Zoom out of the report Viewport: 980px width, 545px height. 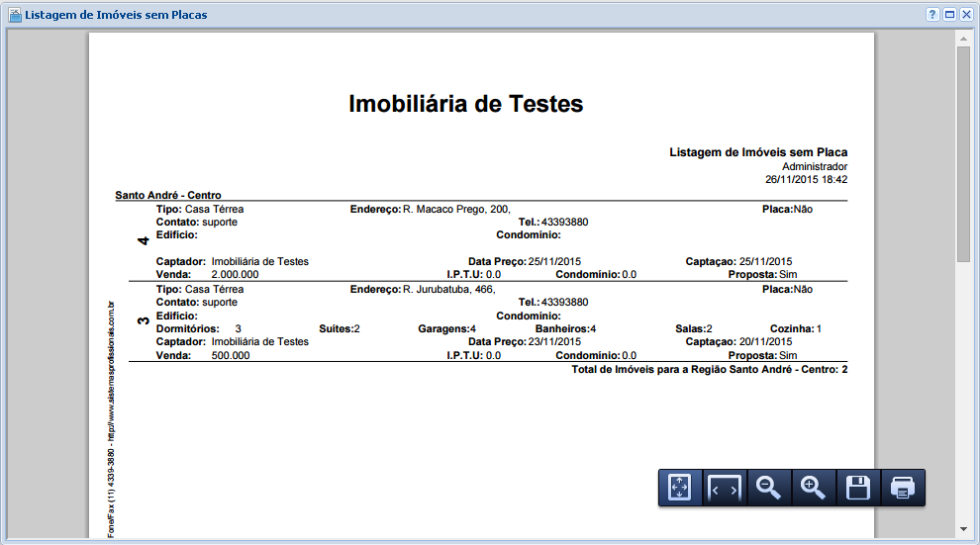pos(769,488)
